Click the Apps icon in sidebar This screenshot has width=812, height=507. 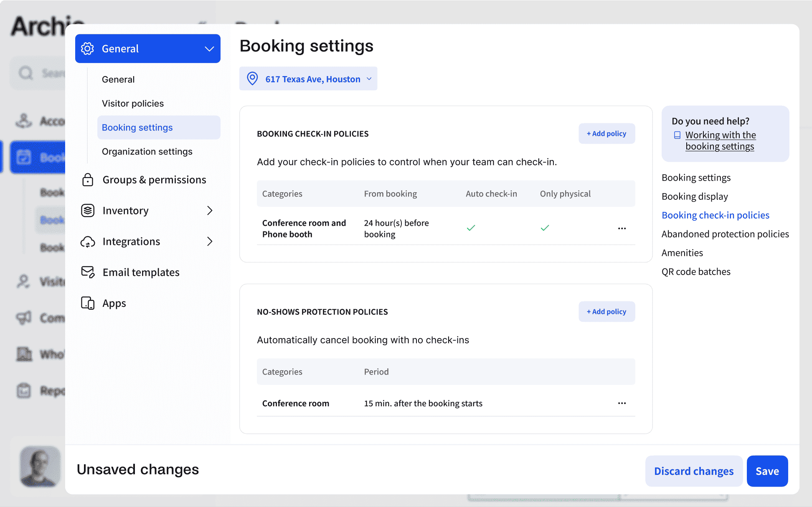[88, 303]
